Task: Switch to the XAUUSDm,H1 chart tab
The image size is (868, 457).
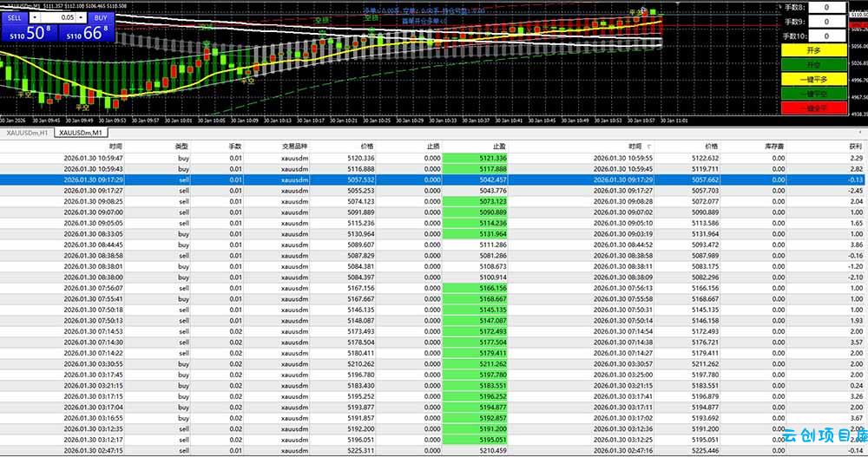Action: pyautogui.click(x=27, y=133)
